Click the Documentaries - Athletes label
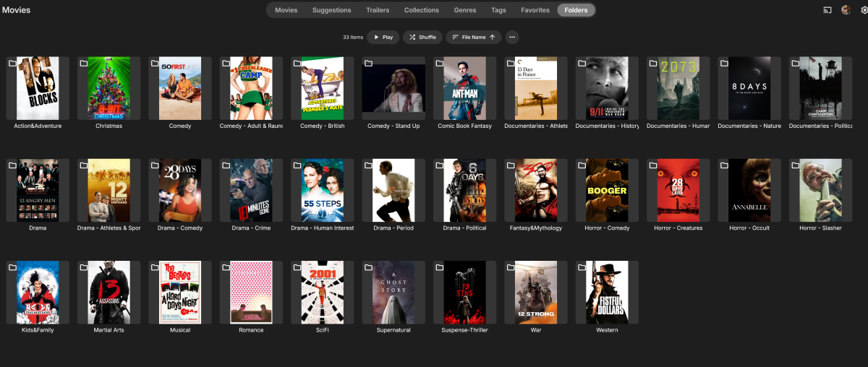Screen dimensions: 868x367 (x=536, y=126)
